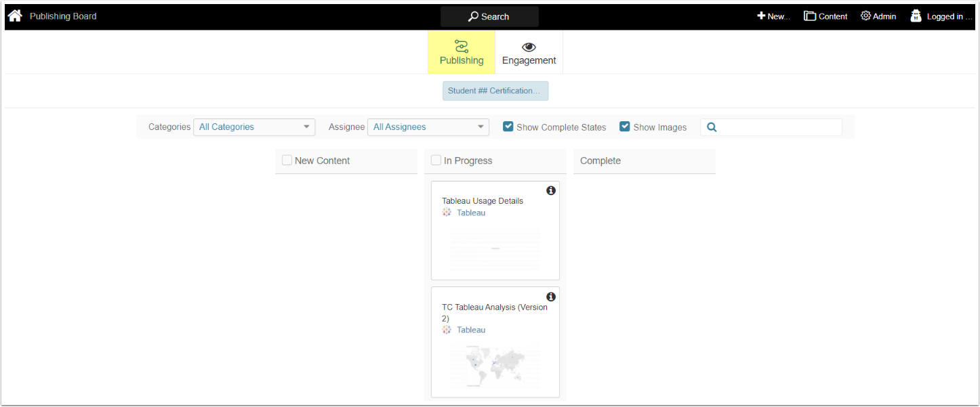Select the Publishing tab

[462, 53]
